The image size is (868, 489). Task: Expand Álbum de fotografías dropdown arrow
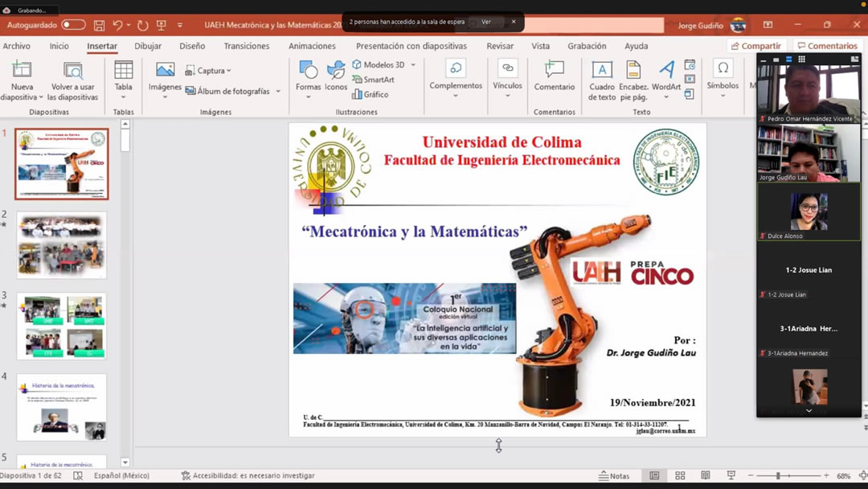pos(278,92)
